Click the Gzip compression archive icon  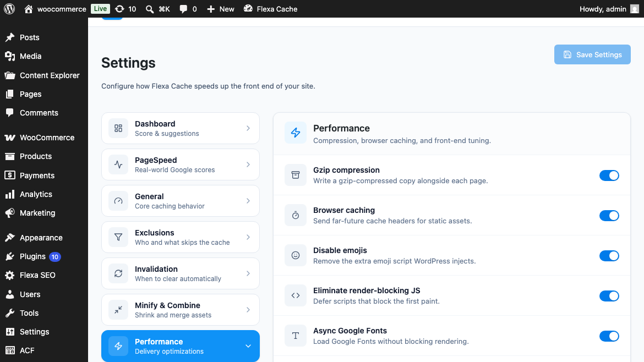295,175
